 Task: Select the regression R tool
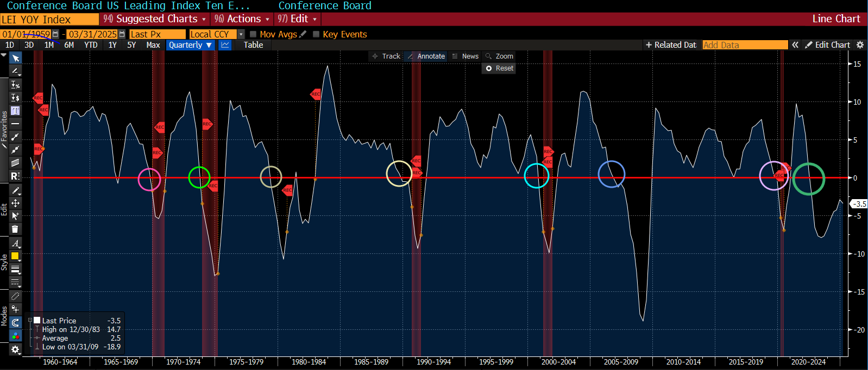[x=15, y=176]
